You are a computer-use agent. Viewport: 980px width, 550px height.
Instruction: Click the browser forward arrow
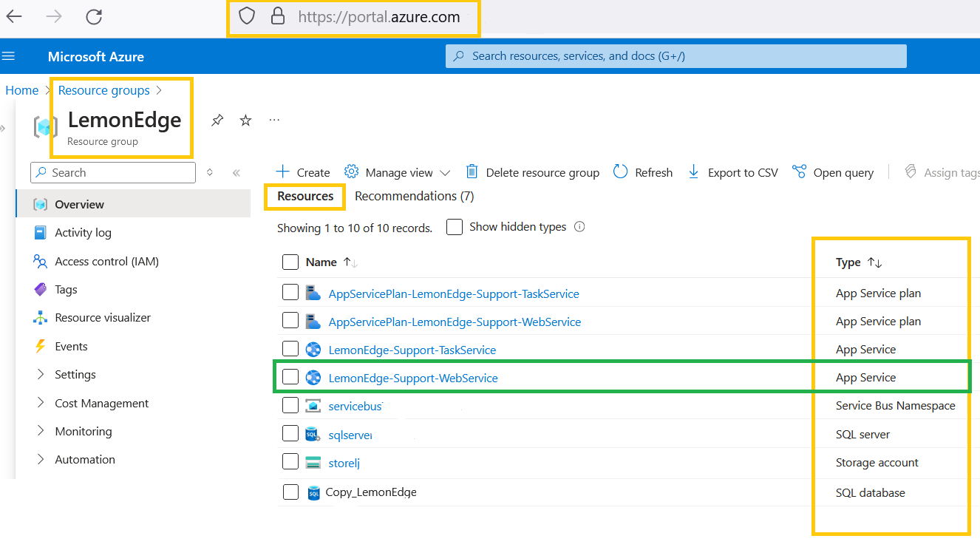(x=54, y=16)
